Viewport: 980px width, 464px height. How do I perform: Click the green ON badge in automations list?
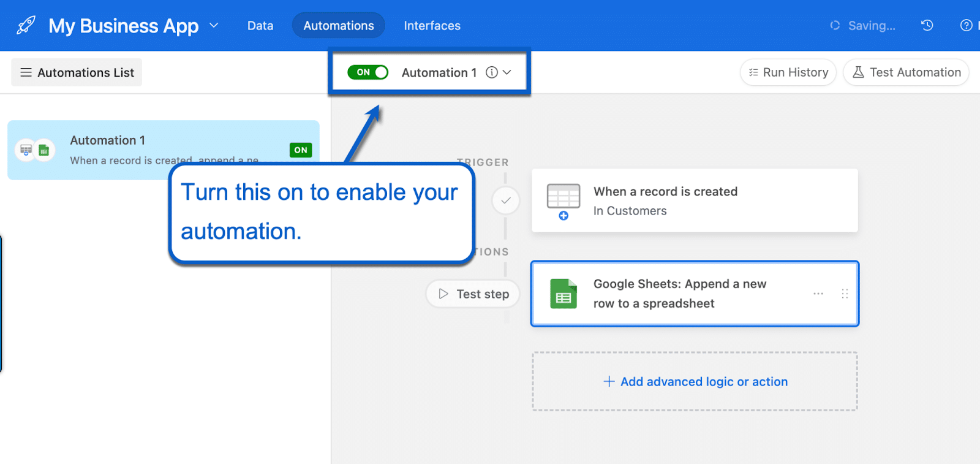pyautogui.click(x=301, y=150)
